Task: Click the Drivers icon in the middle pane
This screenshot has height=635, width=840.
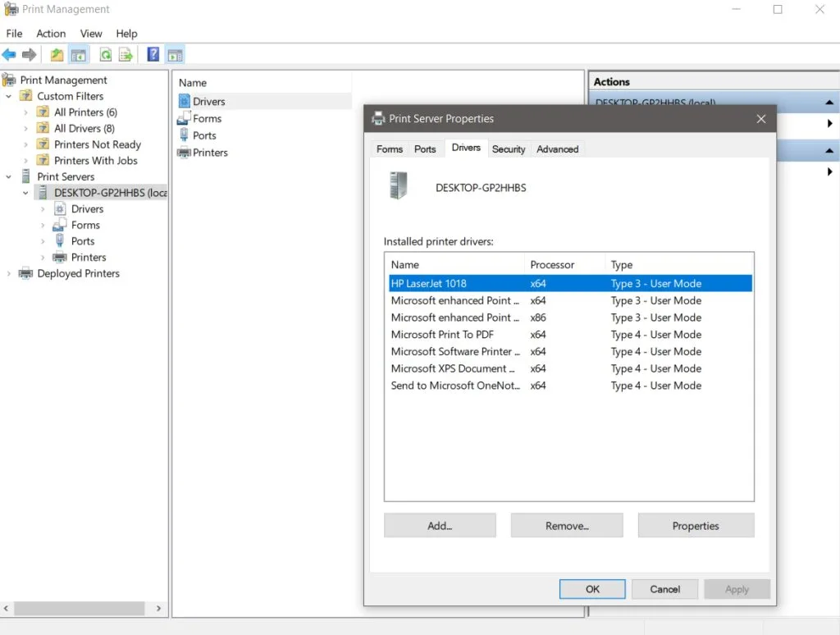Action: (x=185, y=101)
